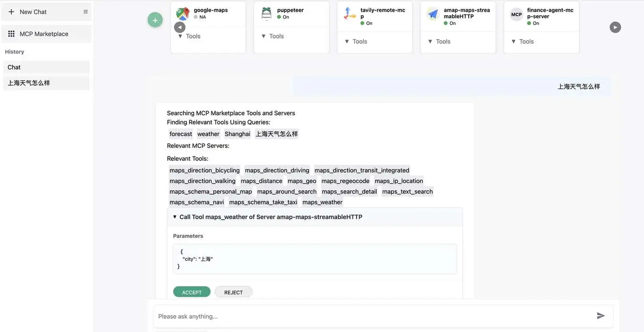Click the History section label
Screen dimensions: 644x332
click(x=15, y=52)
